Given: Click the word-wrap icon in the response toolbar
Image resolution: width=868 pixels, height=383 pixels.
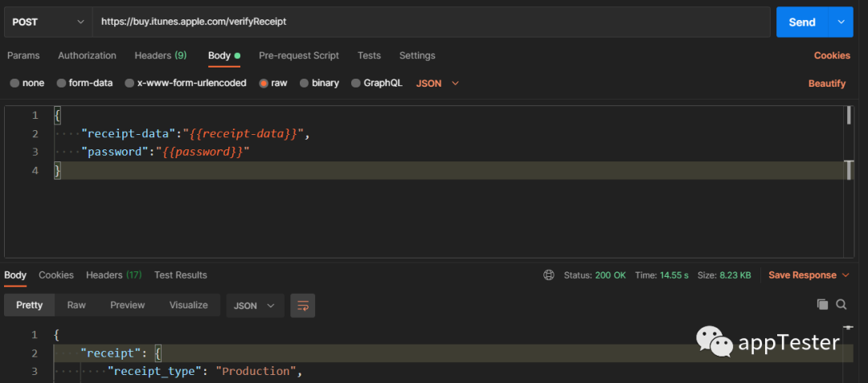Looking at the screenshot, I should click(x=303, y=306).
